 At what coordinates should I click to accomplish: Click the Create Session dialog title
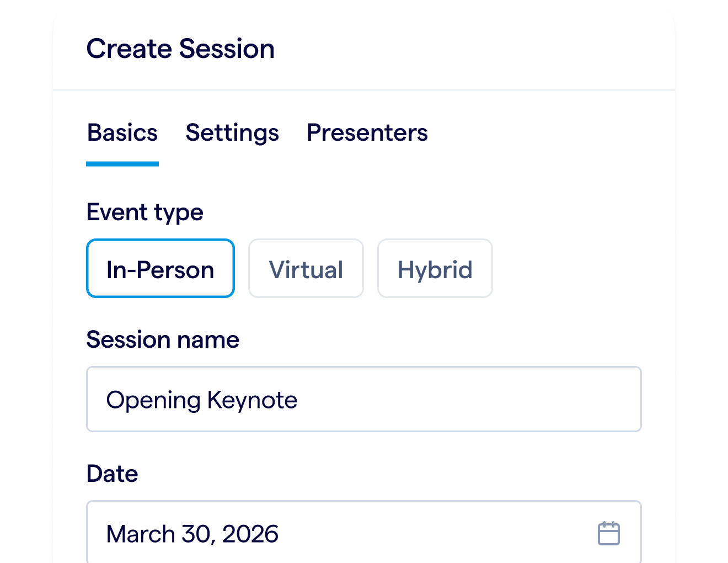pyautogui.click(x=180, y=49)
